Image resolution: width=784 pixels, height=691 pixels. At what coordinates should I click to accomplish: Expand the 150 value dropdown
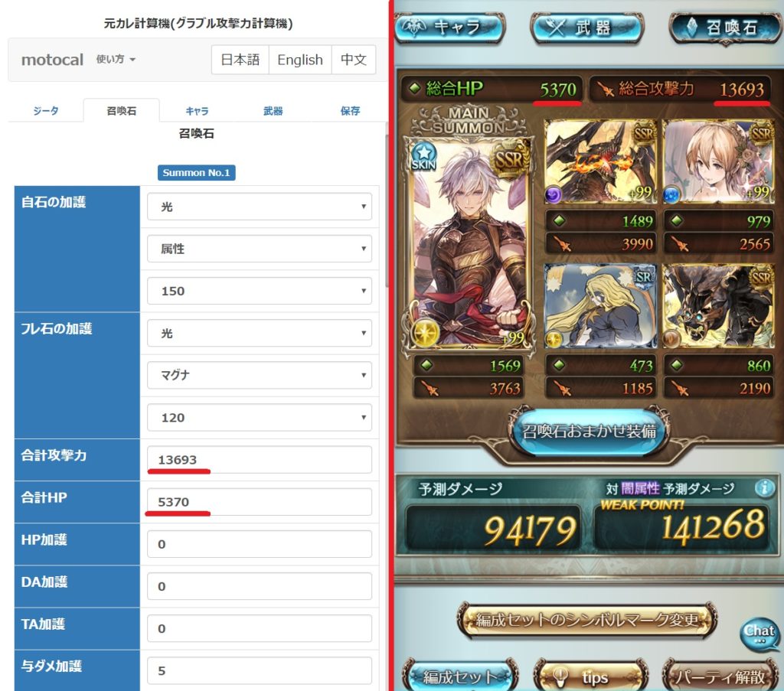[x=260, y=291]
